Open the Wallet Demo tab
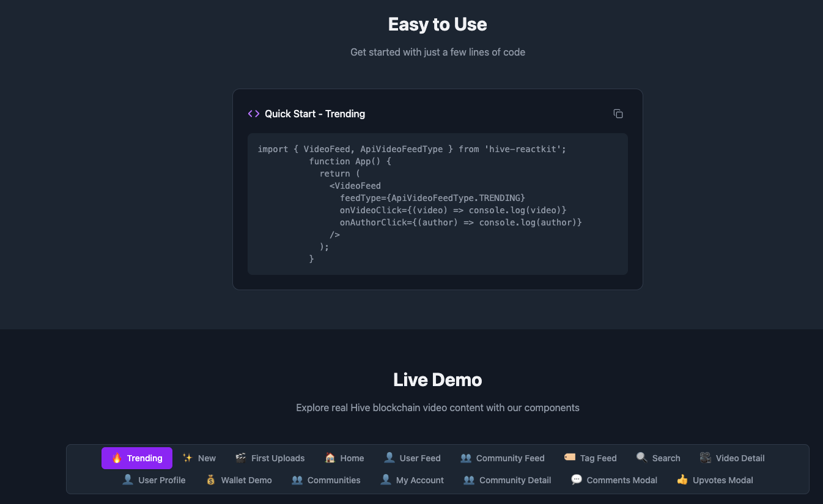Viewport: 823px width, 504px height. point(238,480)
